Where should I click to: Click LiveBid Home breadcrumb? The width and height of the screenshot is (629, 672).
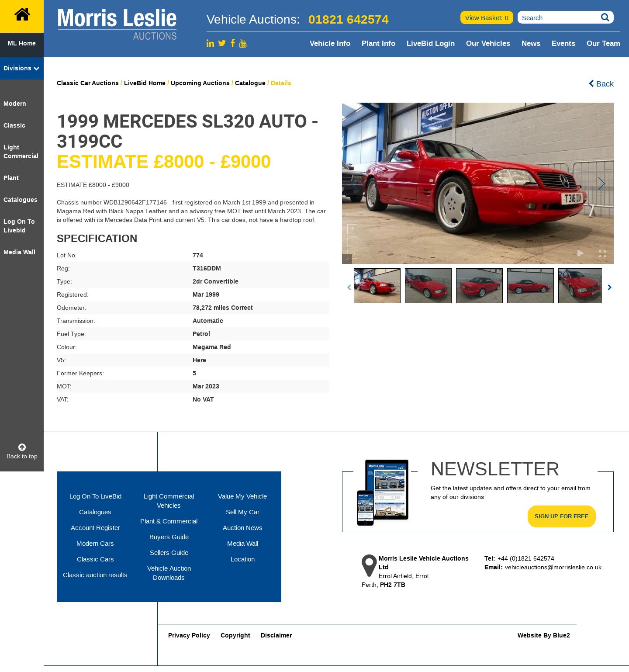point(145,83)
